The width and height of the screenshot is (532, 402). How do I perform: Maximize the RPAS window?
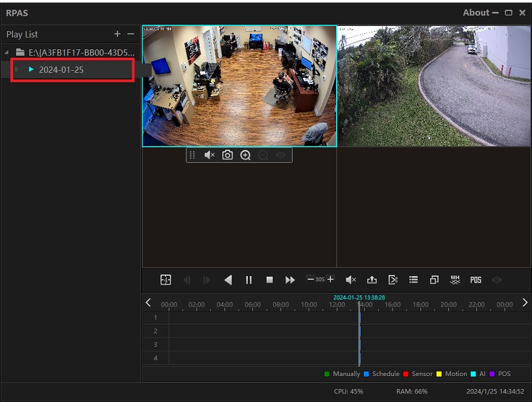(509, 12)
